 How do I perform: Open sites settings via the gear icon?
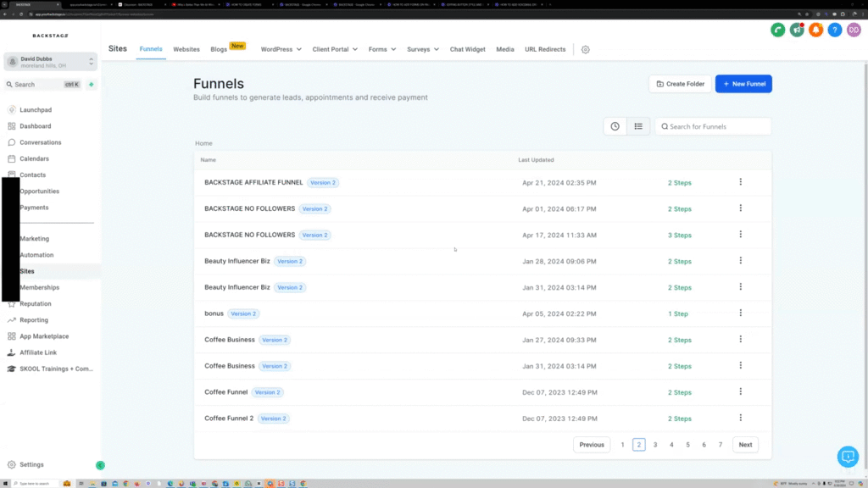[x=585, y=49]
